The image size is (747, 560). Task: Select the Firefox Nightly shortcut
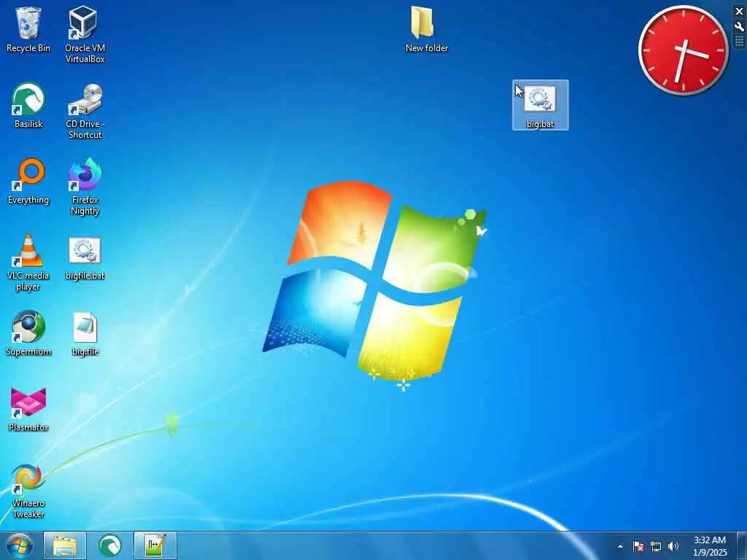pyautogui.click(x=85, y=187)
